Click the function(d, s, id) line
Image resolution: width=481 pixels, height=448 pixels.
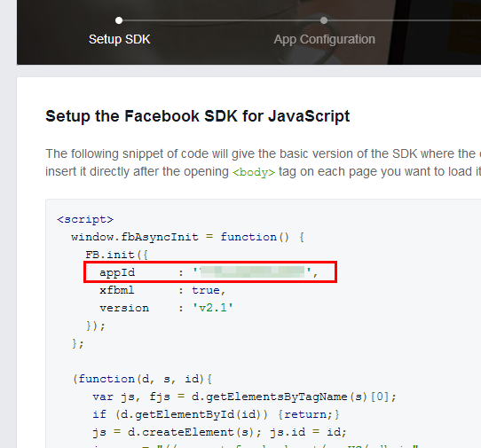[142, 379]
